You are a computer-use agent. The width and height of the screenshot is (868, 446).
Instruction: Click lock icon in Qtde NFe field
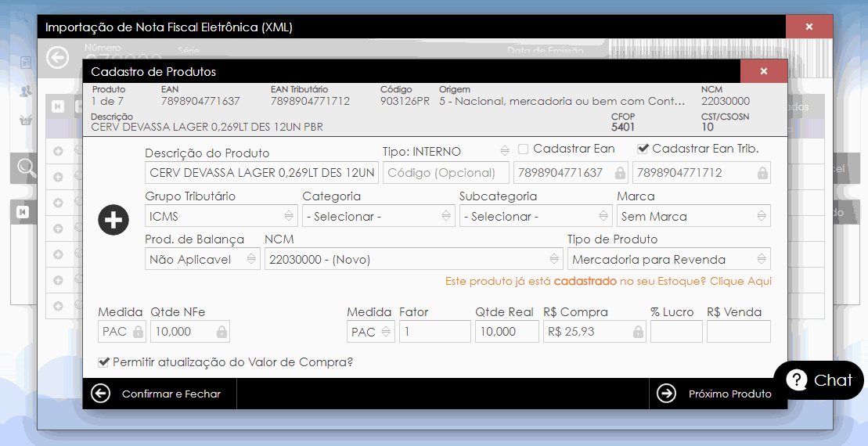coord(222,332)
